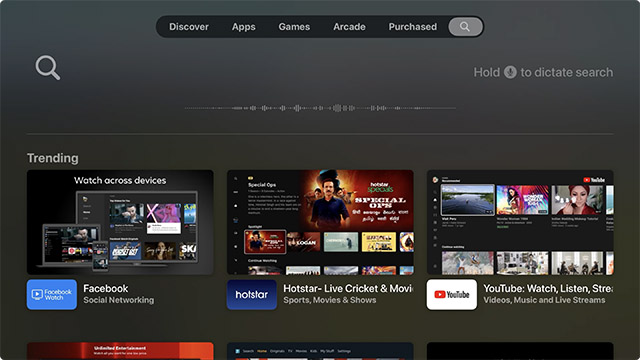The image size is (640, 360).
Task: Click the Hotstar- Live Cricket app title
Action: (x=348, y=289)
